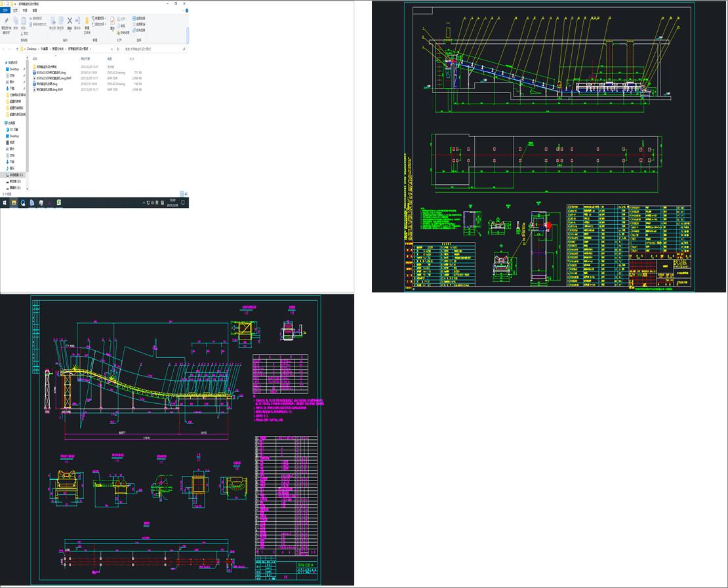
Task: Click Pin to Quick access ribbon icon
Action: coord(6,21)
